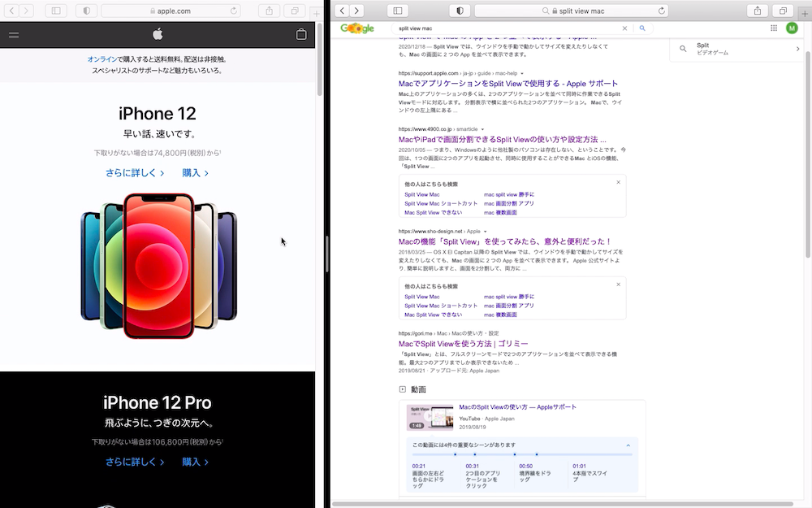
Task: Show sidebar in left Safari window
Action: [x=56, y=11]
